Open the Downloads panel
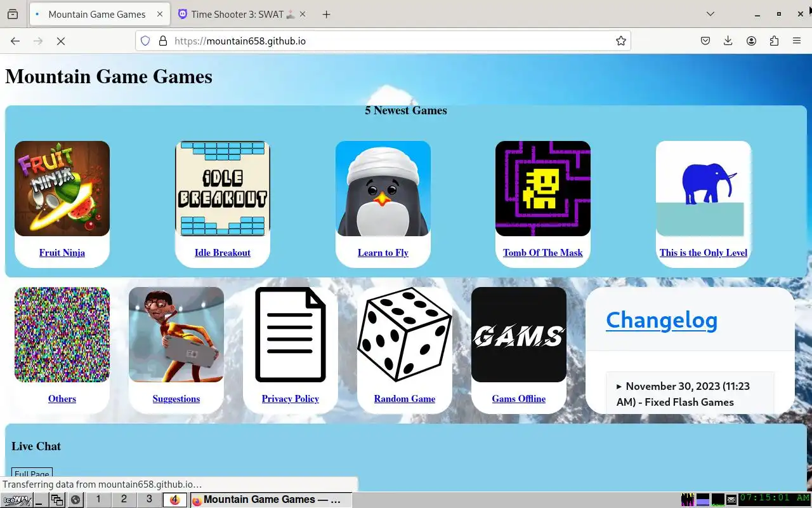This screenshot has width=812, height=508. coord(728,41)
